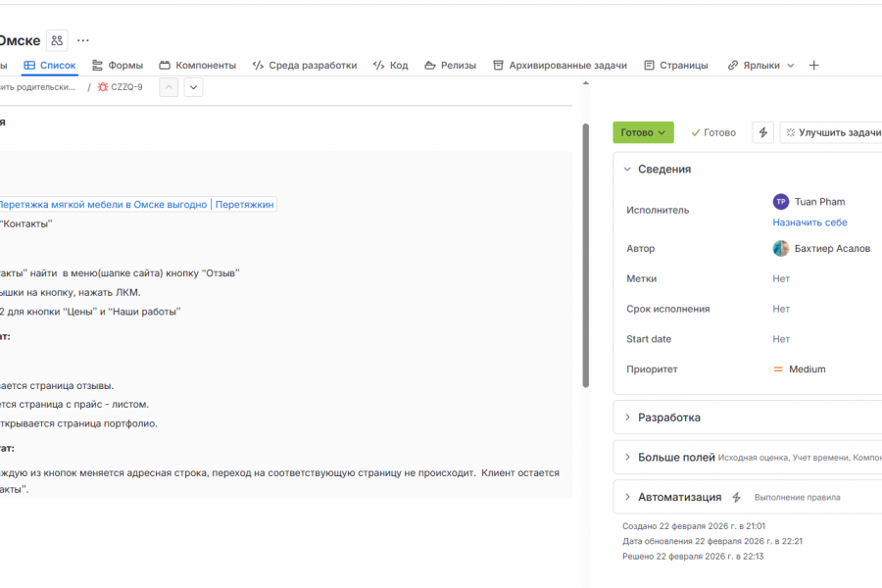The image size is (882, 588).
Task: Open the three-dots project actions menu
Action: 83,40
